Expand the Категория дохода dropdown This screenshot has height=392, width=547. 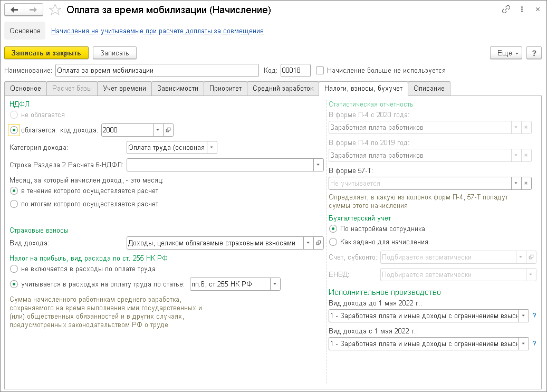pos(212,147)
